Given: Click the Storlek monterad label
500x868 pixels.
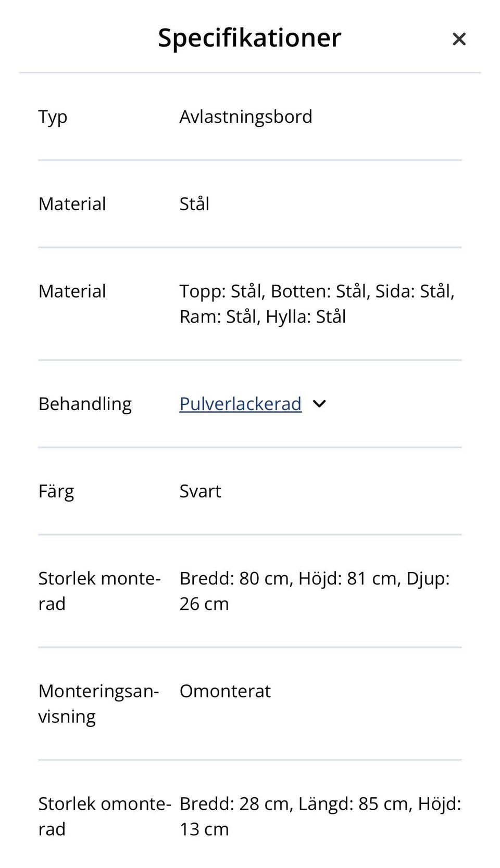Looking at the screenshot, I should click(x=99, y=591).
